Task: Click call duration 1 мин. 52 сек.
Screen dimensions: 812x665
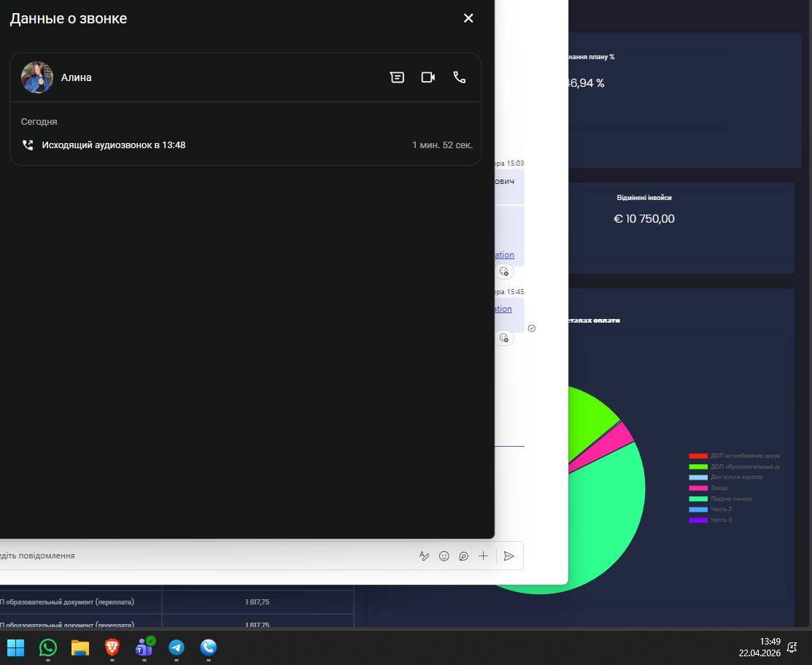Action: tap(442, 145)
